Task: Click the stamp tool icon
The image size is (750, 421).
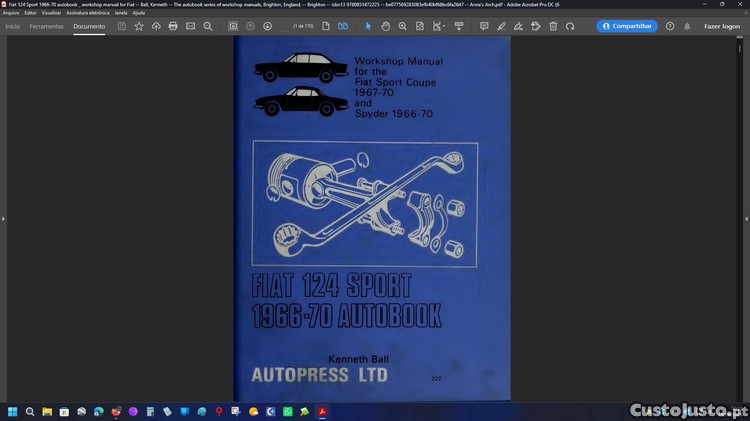Action: pos(536,26)
